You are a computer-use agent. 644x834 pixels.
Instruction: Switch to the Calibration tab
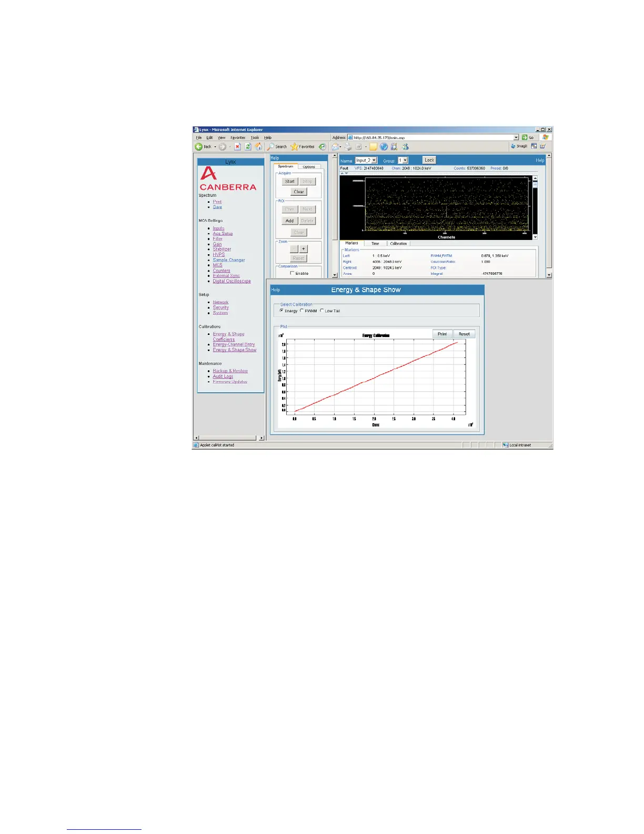click(398, 243)
